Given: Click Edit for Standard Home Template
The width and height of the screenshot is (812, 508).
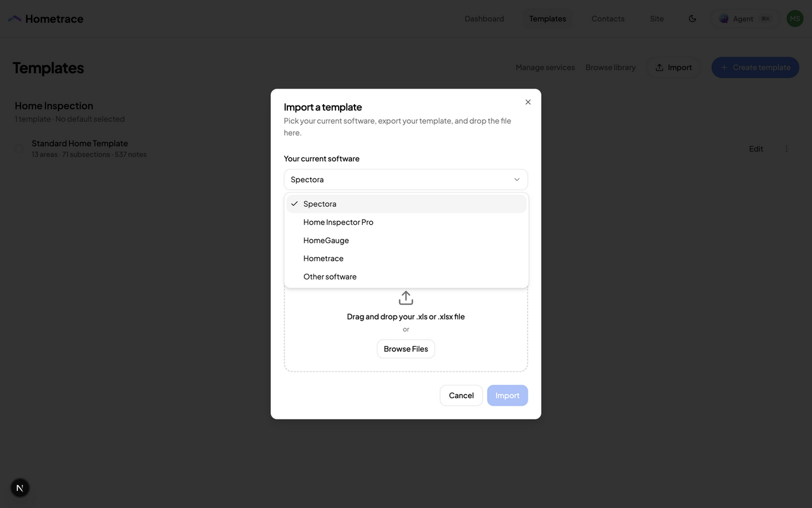Looking at the screenshot, I should (756, 149).
